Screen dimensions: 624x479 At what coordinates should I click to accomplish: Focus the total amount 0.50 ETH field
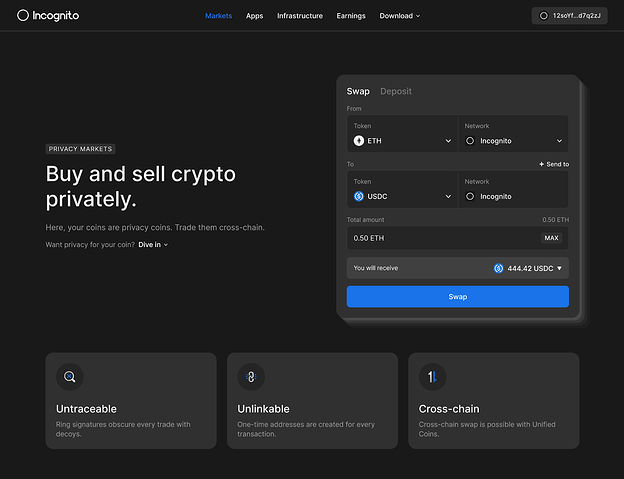pos(458,238)
